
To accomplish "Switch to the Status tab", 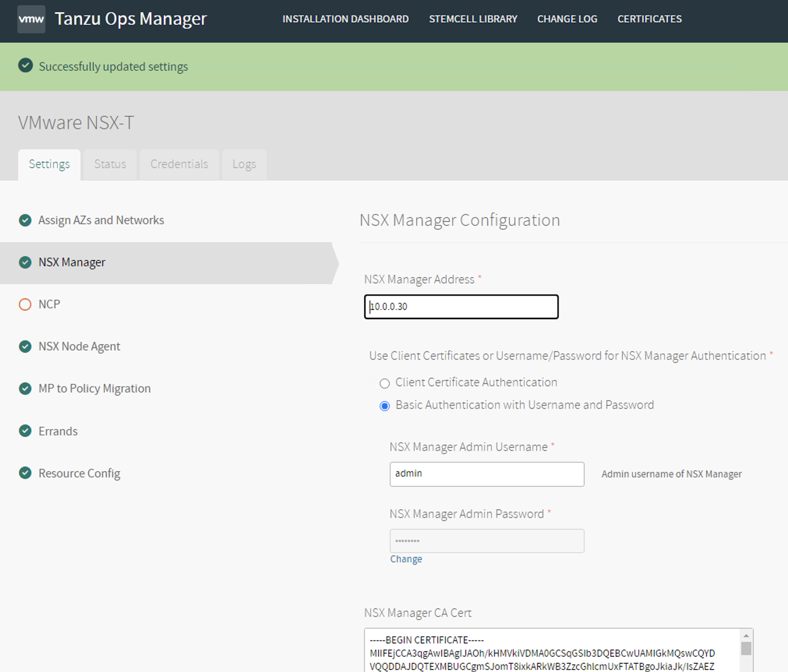I will point(110,165).
